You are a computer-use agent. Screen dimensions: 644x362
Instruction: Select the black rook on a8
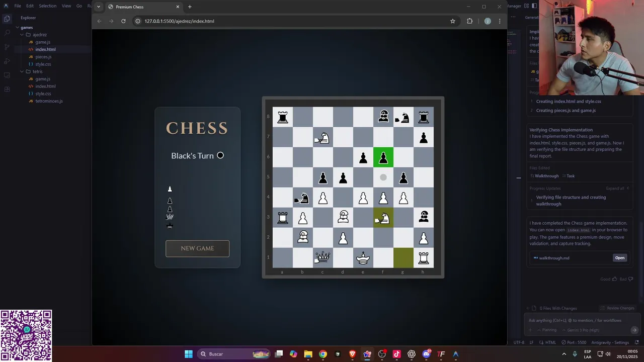(x=283, y=117)
